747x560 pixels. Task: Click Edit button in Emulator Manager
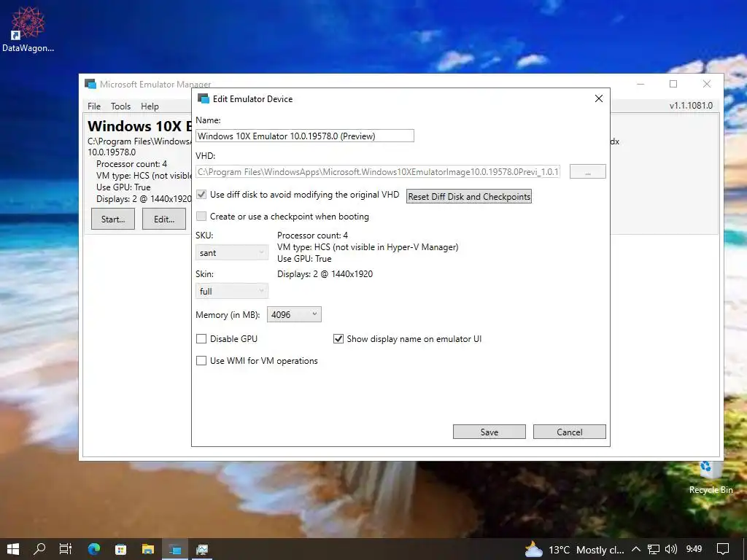(x=164, y=219)
